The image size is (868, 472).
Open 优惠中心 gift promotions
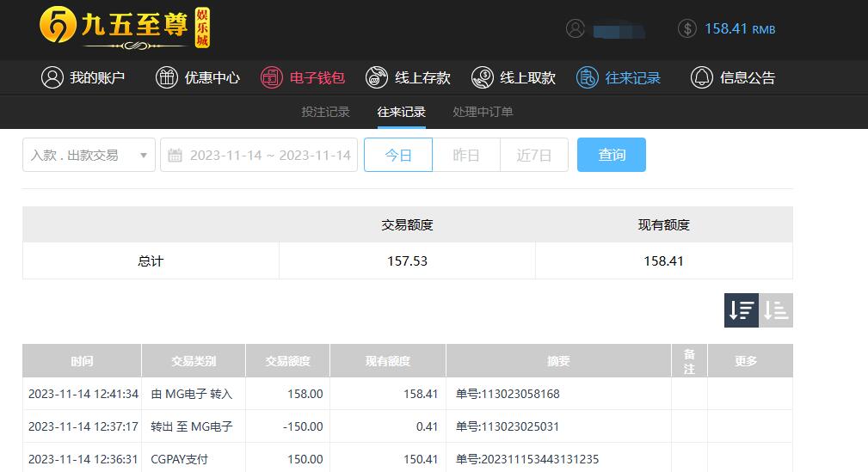click(198, 77)
